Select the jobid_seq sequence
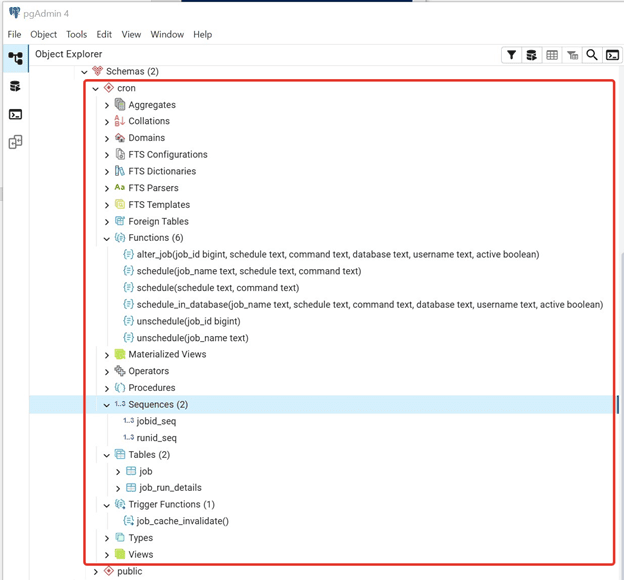Screen dimensions: 624x580 (x=156, y=422)
